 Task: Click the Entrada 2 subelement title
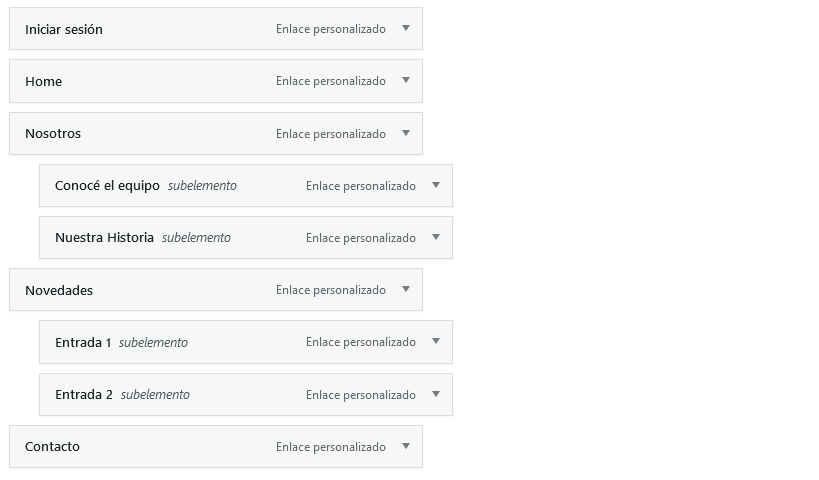click(x=84, y=394)
